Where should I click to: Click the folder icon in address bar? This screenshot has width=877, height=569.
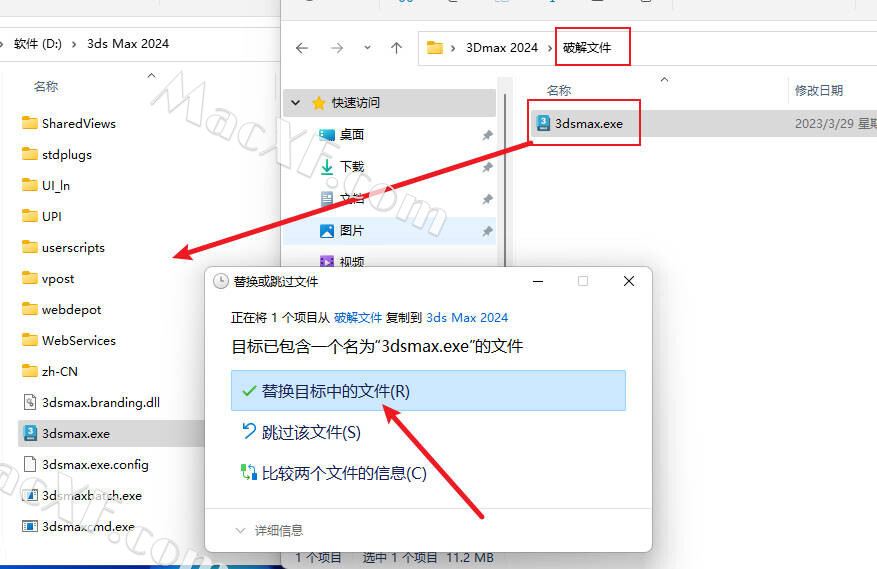[435, 48]
